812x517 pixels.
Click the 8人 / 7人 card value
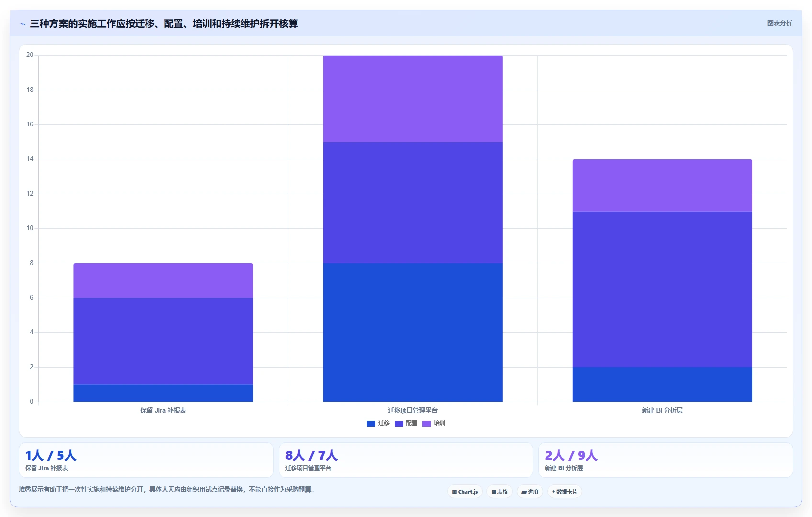[x=311, y=455]
